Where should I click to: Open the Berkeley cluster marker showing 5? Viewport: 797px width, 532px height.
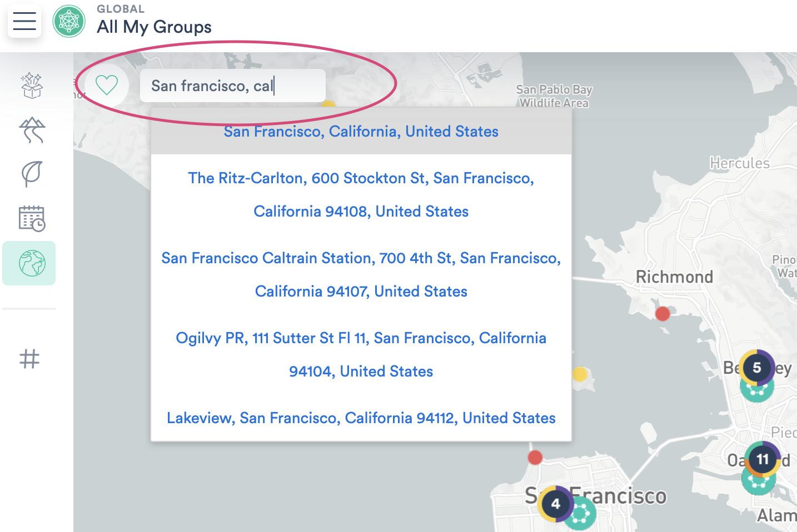point(756,368)
